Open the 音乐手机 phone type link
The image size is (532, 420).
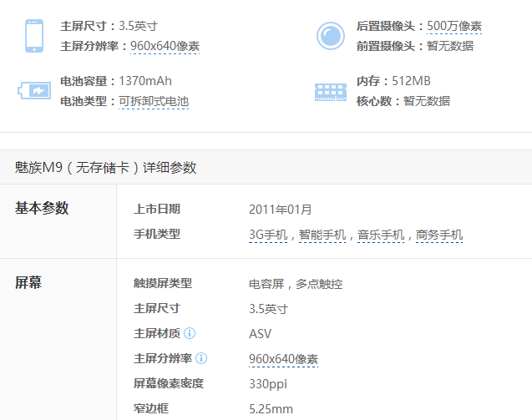(381, 235)
